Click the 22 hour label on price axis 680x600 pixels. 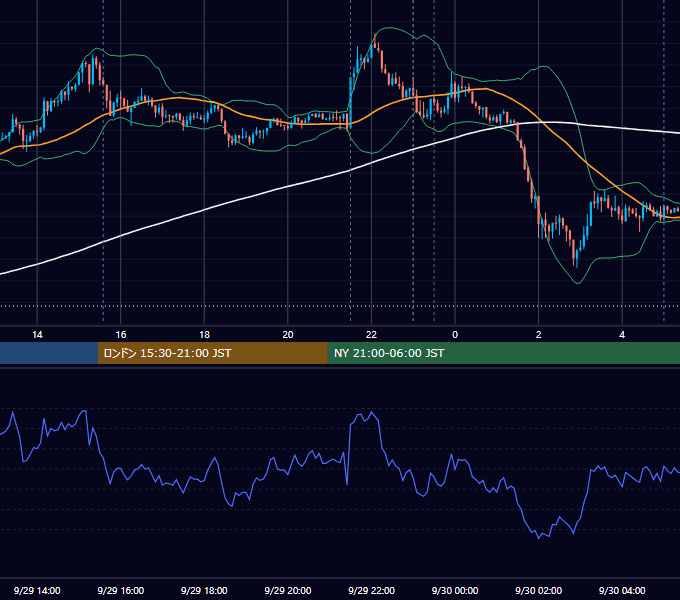coord(371,335)
